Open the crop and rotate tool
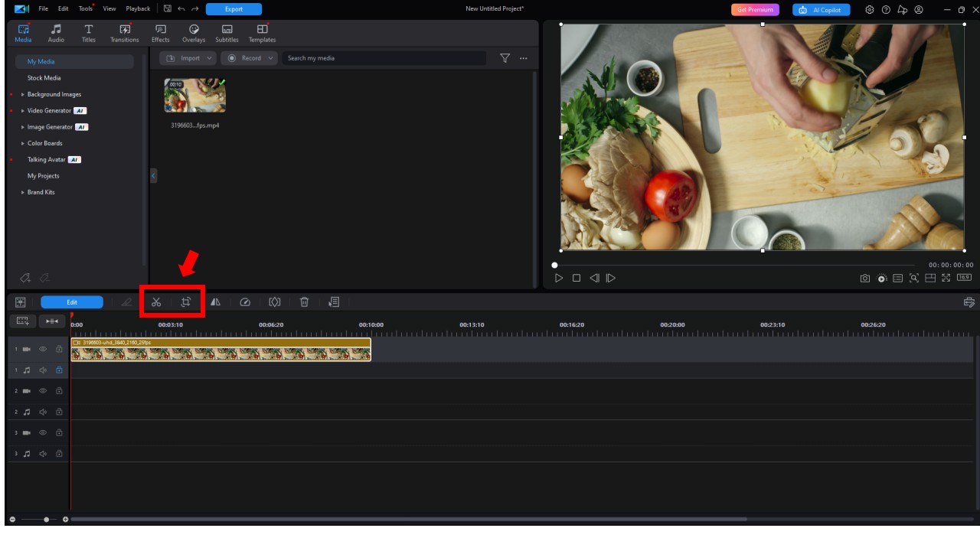The height and width of the screenshot is (551, 980). (x=185, y=302)
